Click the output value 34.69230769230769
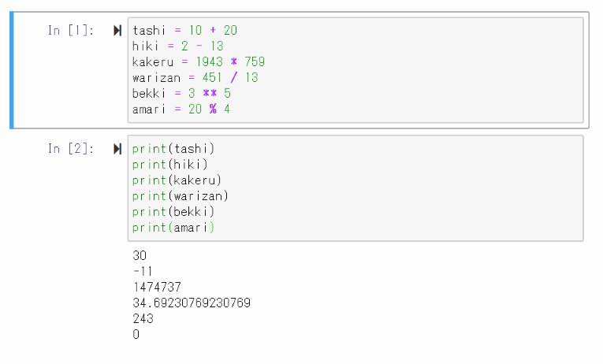The image size is (603, 364). [192, 303]
